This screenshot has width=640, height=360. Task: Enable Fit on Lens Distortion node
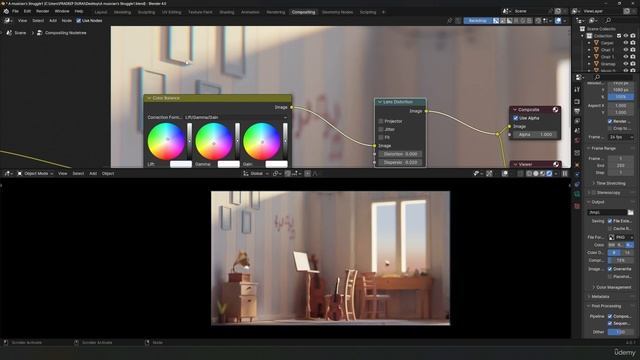381,138
